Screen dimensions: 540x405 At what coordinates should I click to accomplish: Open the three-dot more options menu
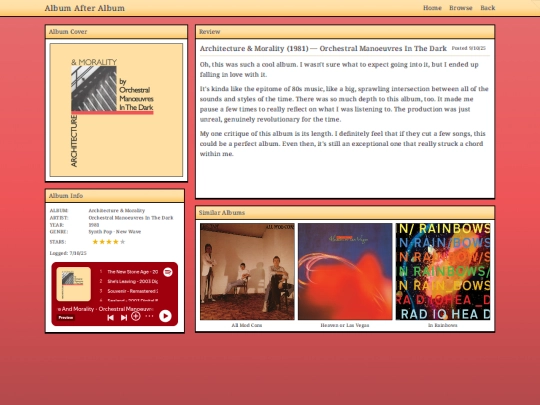[x=149, y=316]
